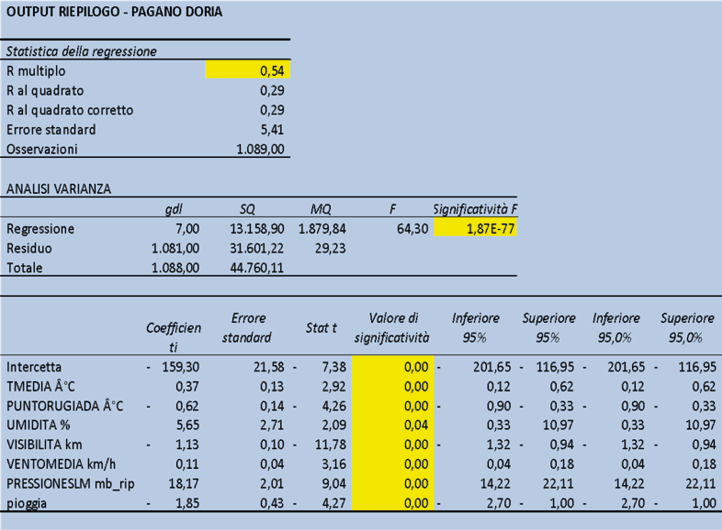Click the Errore standard value 5,41
The width and height of the screenshot is (722, 530).
(x=272, y=130)
